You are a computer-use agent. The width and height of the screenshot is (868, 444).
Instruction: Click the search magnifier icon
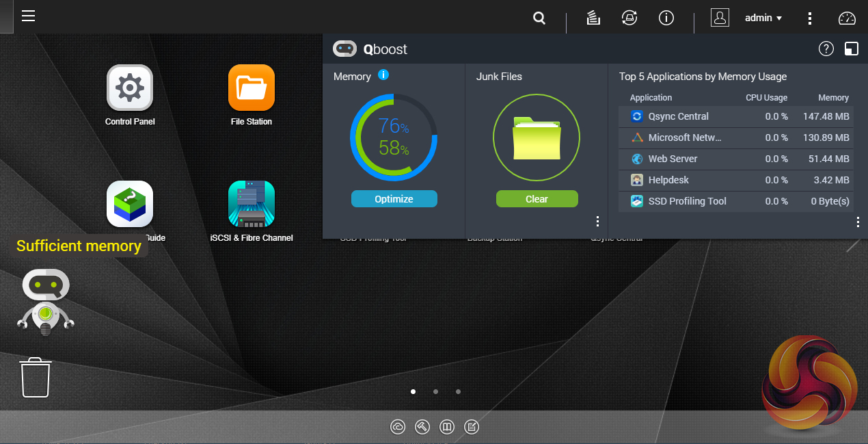[x=539, y=18]
